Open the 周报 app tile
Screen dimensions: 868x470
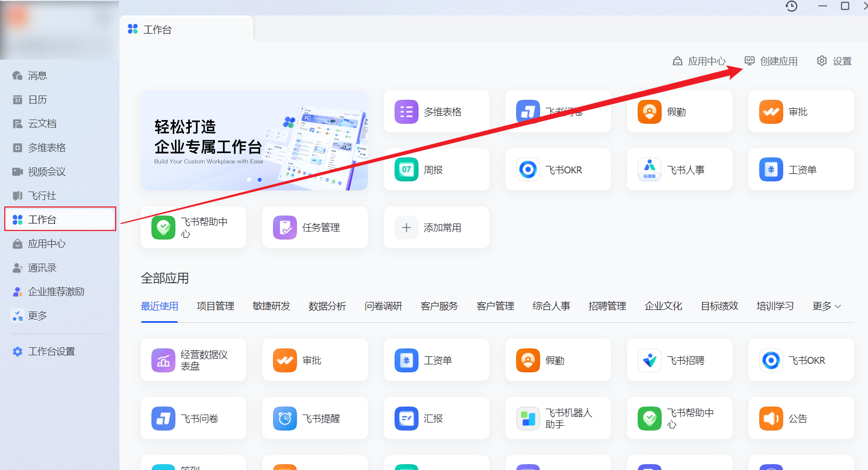(x=436, y=170)
